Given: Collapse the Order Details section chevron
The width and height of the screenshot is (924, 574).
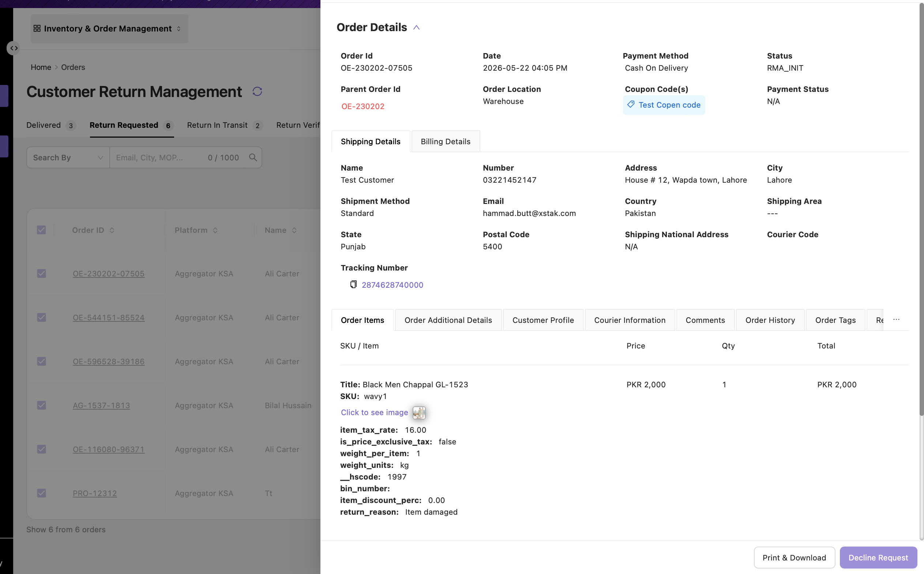Looking at the screenshot, I should 416,28.
